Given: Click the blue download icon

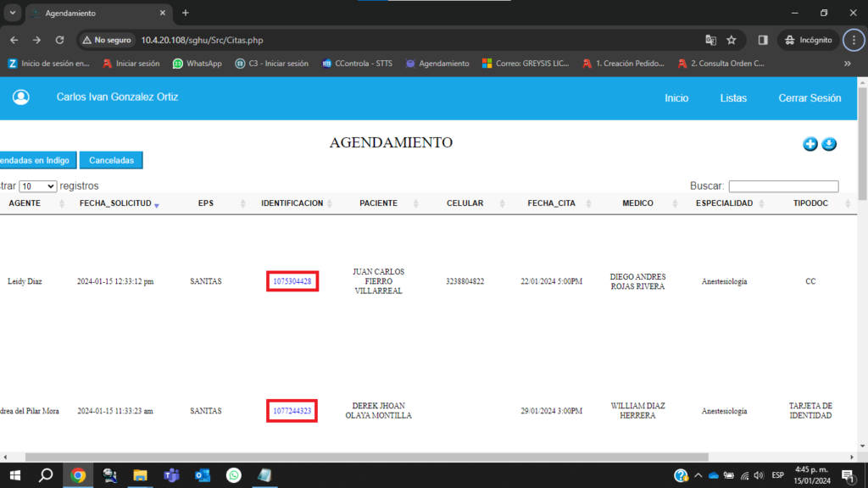Looking at the screenshot, I should 829,144.
